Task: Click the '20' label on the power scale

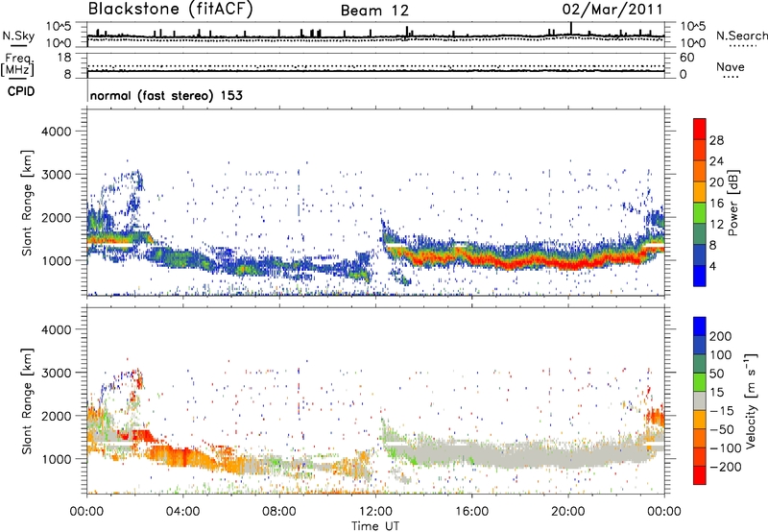Action: (x=716, y=182)
